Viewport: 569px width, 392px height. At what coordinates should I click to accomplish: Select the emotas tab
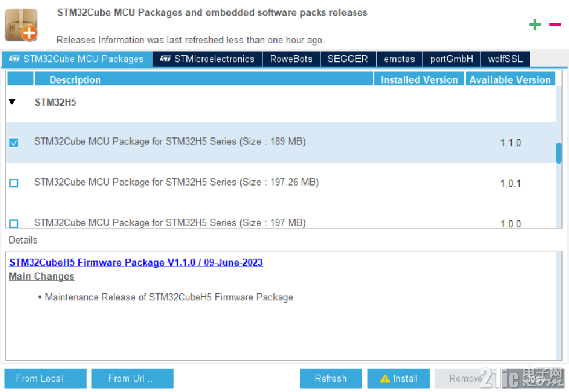point(399,59)
